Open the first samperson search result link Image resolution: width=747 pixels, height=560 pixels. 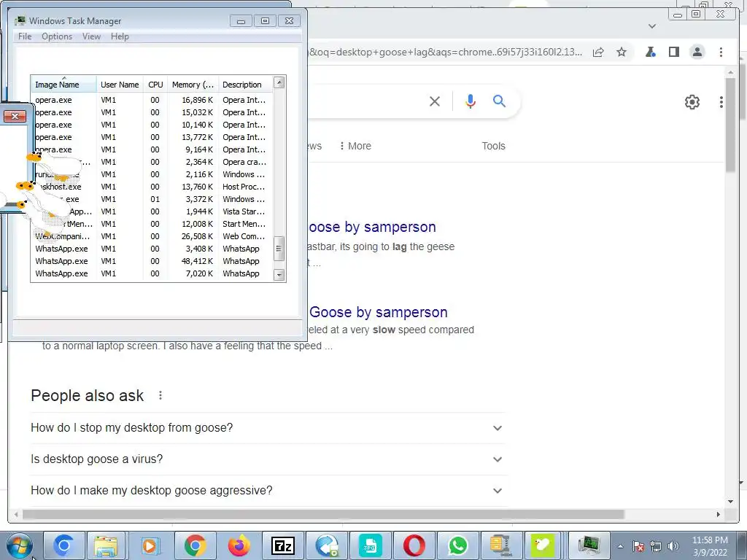coord(372,227)
